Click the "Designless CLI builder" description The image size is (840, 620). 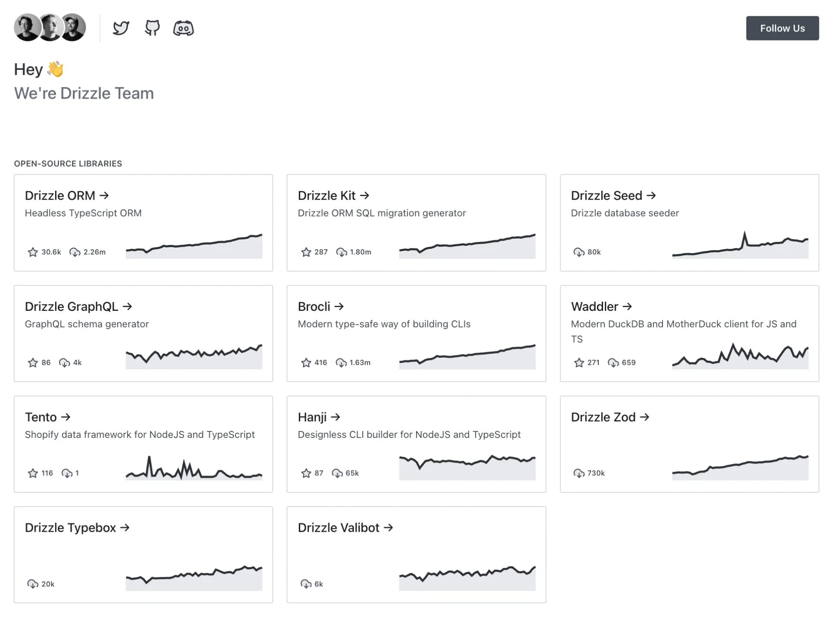click(x=409, y=435)
